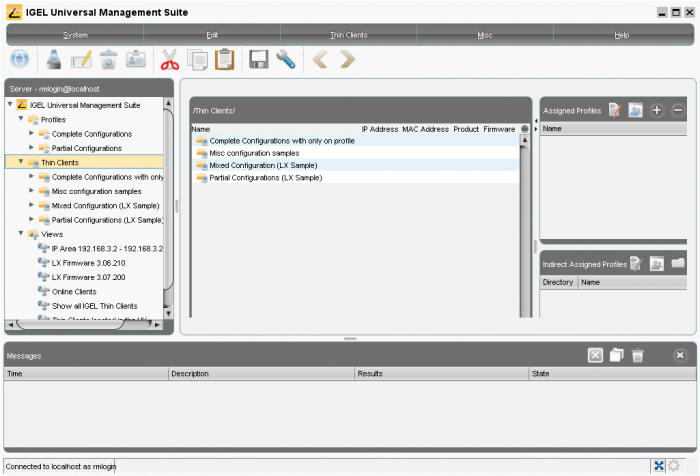Click the X-box icon in Messages header
The image size is (700, 476).
point(595,355)
